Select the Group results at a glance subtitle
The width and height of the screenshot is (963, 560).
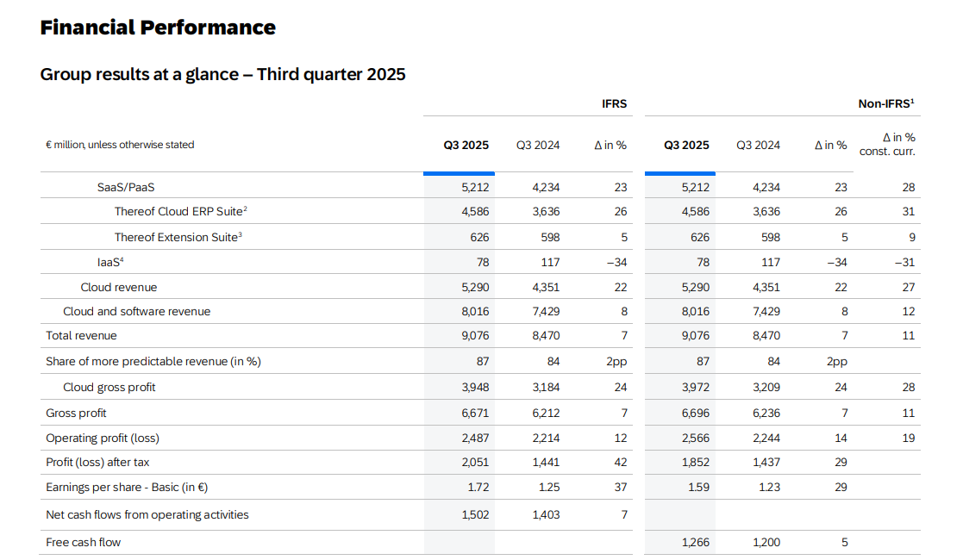point(222,74)
